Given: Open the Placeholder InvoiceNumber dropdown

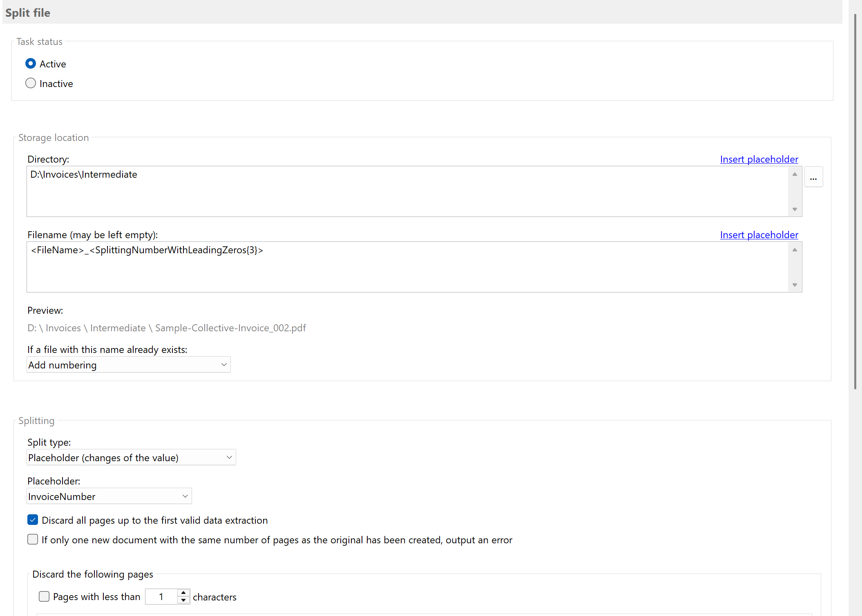Looking at the screenshot, I should pyautogui.click(x=109, y=496).
